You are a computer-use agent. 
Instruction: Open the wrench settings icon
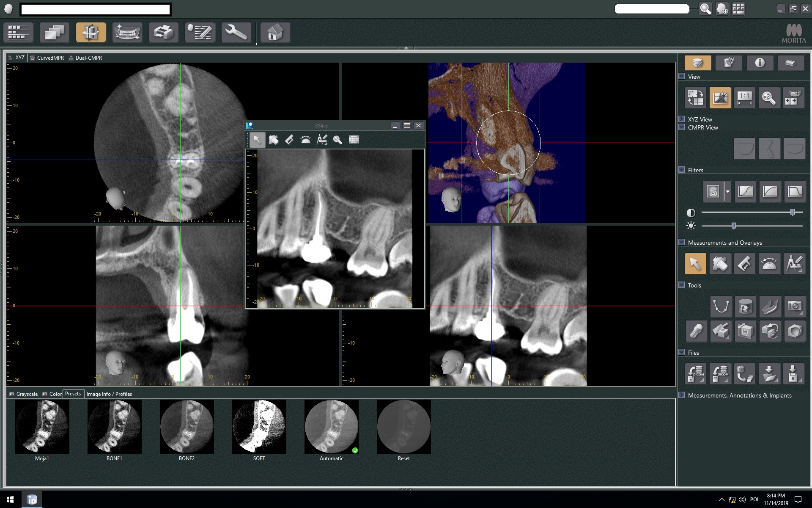(236, 32)
